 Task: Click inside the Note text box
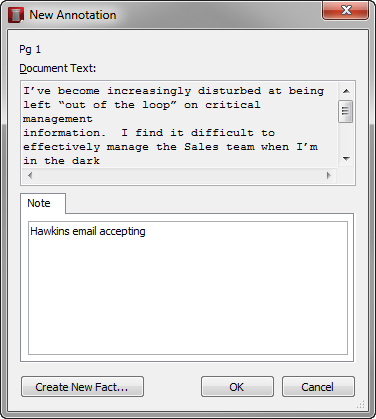[188, 288]
